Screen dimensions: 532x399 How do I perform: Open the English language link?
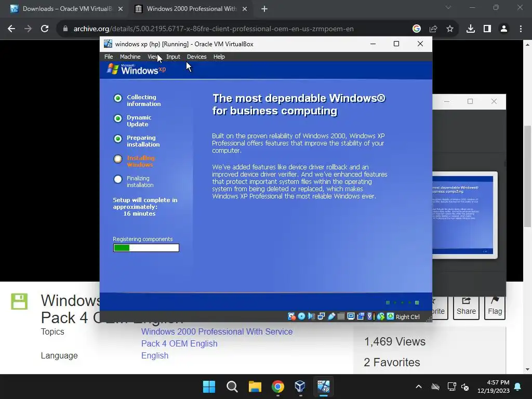tap(155, 355)
